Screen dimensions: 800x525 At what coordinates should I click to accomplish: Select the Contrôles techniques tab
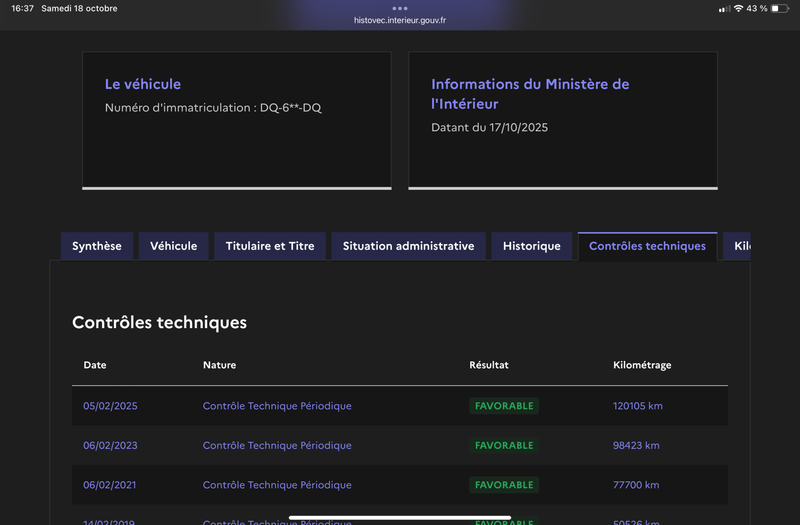(x=647, y=246)
